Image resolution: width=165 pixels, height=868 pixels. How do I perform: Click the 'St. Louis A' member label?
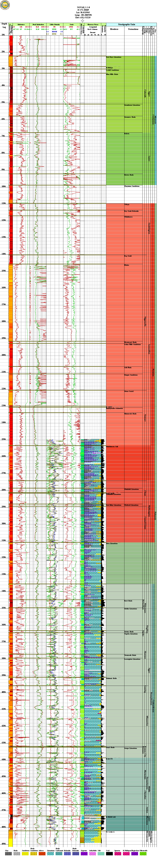point(110,832)
